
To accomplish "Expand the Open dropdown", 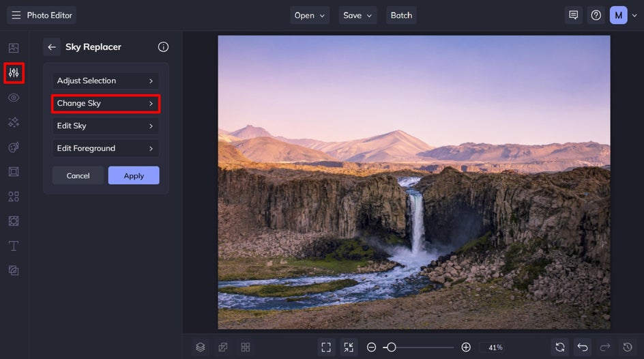I will point(310,15).
